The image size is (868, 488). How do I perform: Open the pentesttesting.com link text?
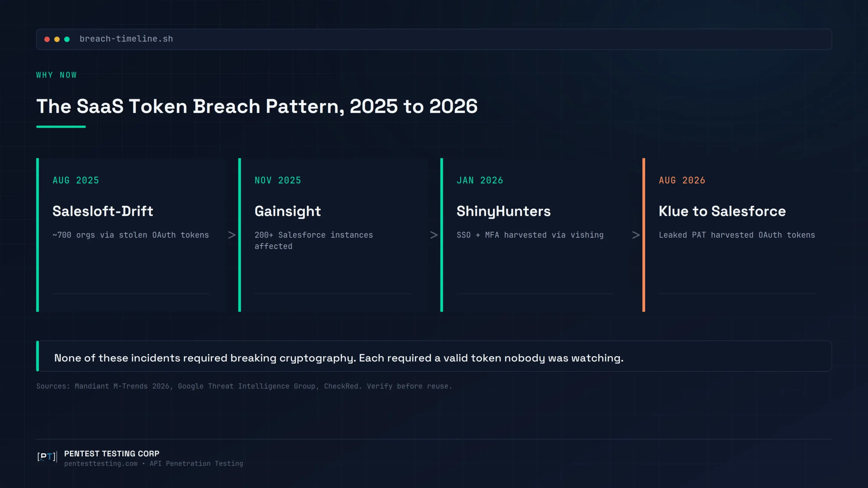[101, 464]
